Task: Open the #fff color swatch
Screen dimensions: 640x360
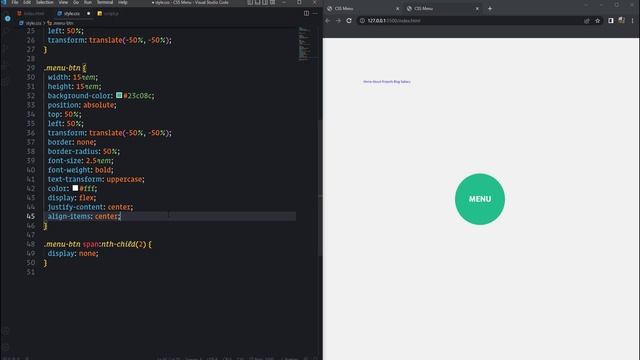Action: tap(75, 188)
